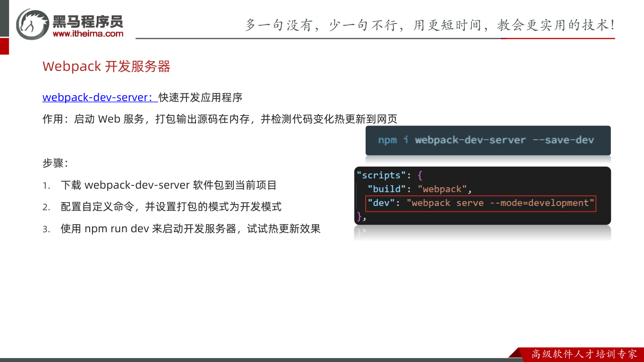This screenshot has height=362, width=644.
Task: Click the "步骤：" heading
Action: tap(55, 163)
